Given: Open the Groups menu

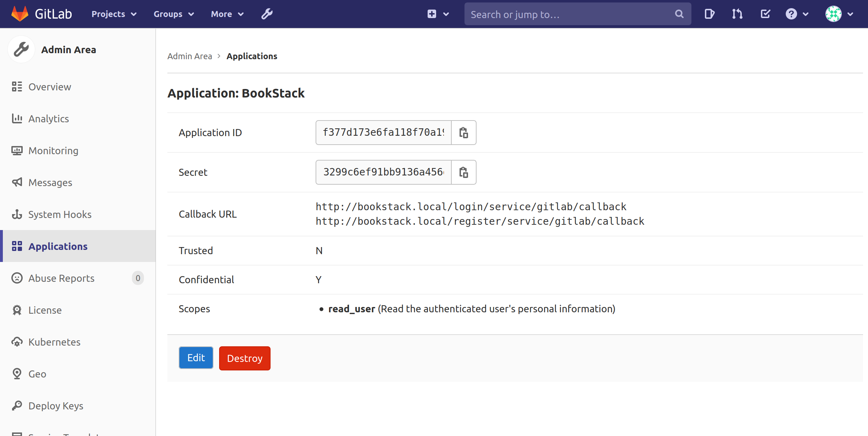Looking at the screenshot, I should (173, 14).
